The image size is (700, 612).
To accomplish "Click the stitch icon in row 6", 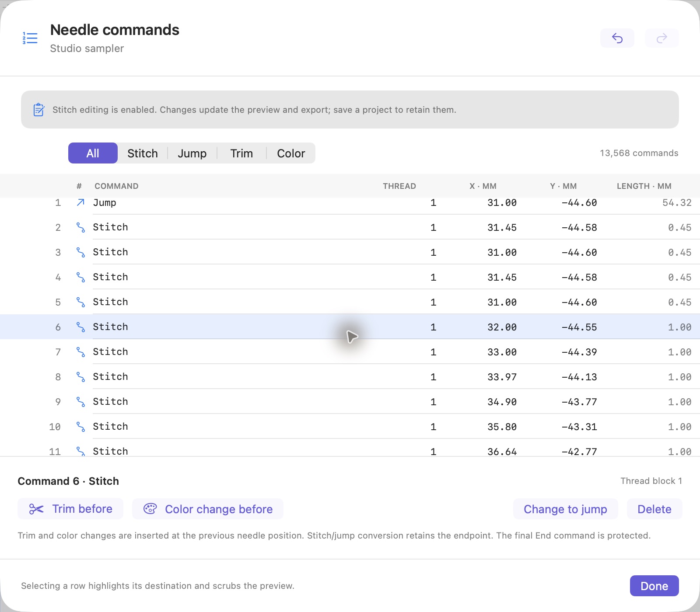I will click(80, 327).
